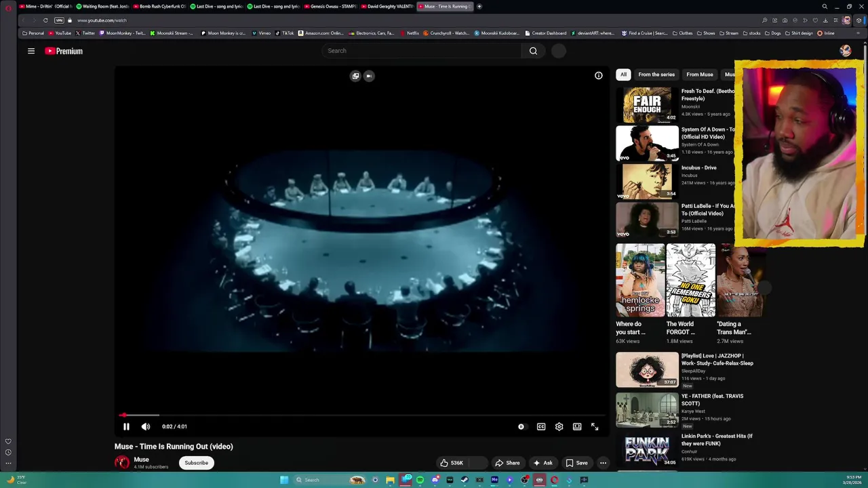The width and height of the screenshot is (868, 488).
Task: Open the Windows Start button
Action: pos(284,480)
